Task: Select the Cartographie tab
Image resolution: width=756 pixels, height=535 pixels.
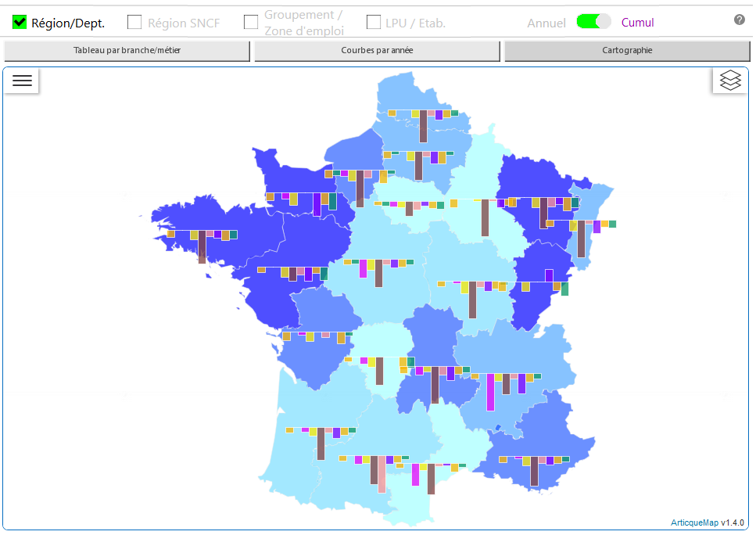Action: click(x=627, y=51)
